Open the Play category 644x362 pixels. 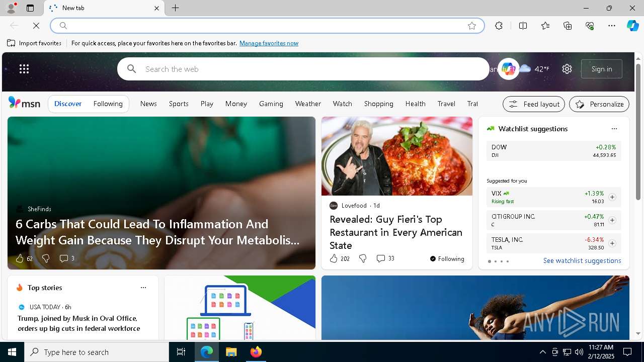tap(207, 104)
